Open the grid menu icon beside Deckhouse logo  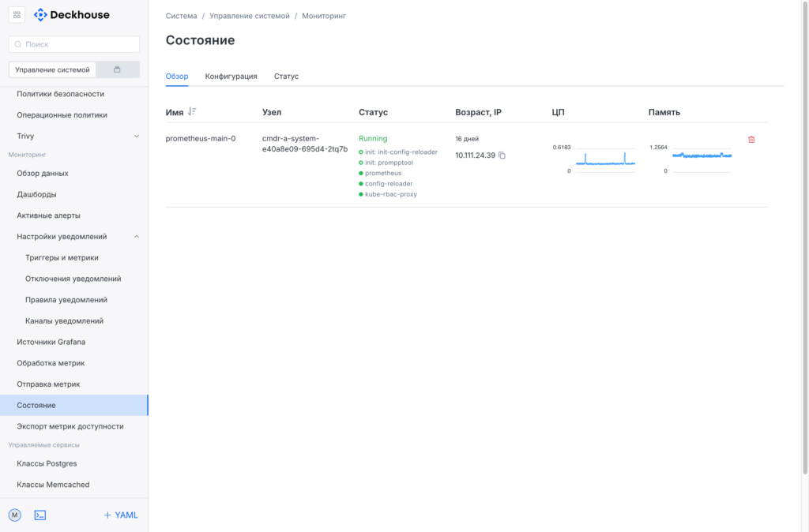tap(17, 15)
